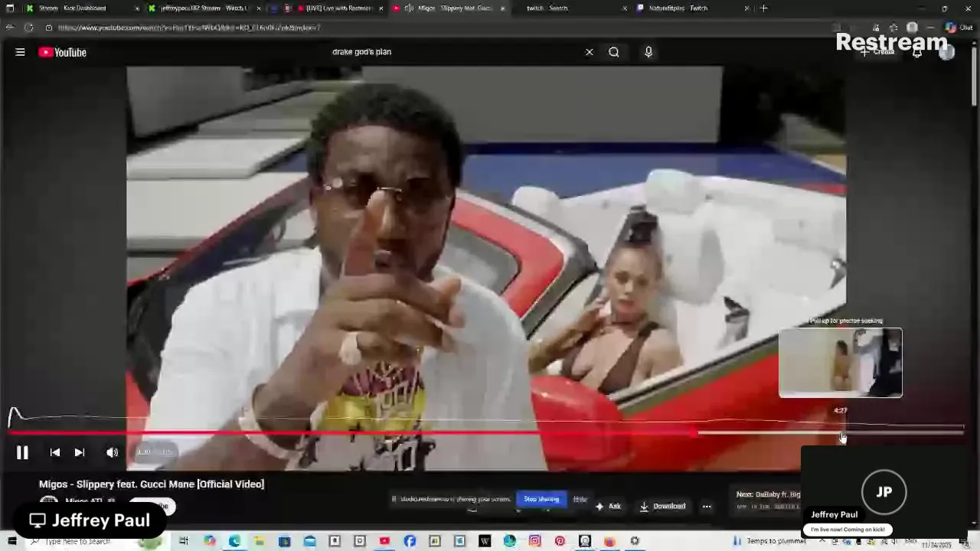The height and width of the screenshot is (551, 980).
Task: Open the Windows Start menu
Action: coord(11,541)
